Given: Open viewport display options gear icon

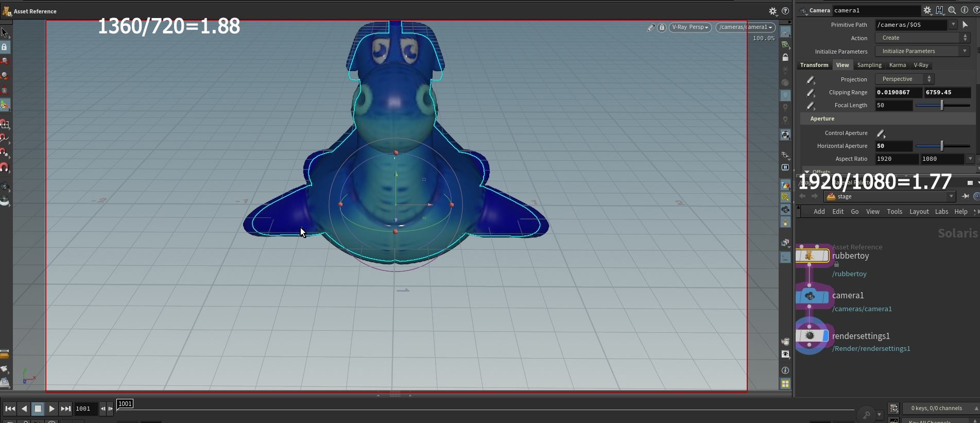Looking at the screenshot, I should pos(773,11).
